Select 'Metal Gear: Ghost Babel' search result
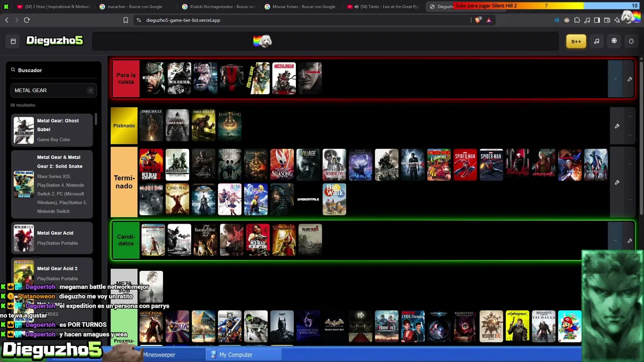 (x=52, y=130)
